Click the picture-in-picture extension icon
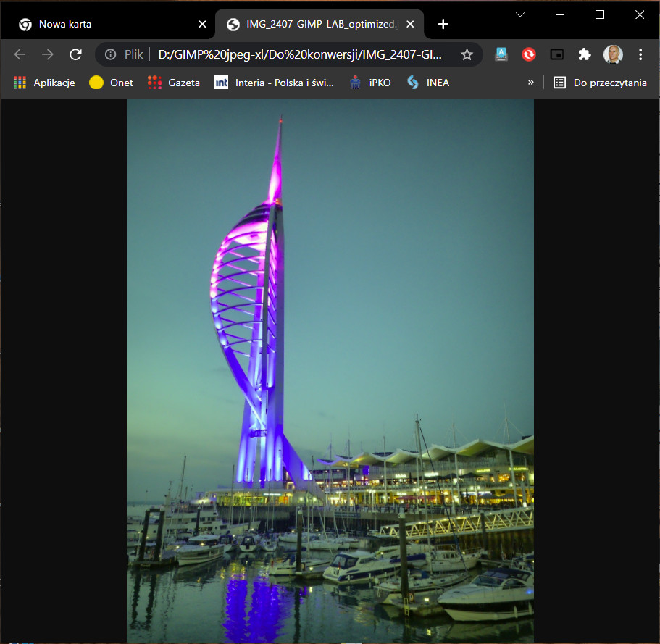Screen dimensions: 660x644 [x=557, y=54]
